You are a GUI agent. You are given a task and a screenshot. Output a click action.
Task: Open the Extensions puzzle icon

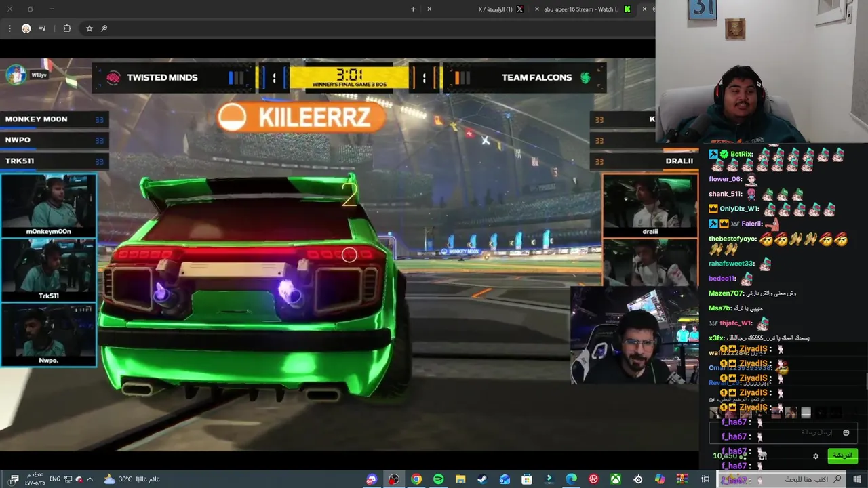pyautogui.click(x=67, y=28)
